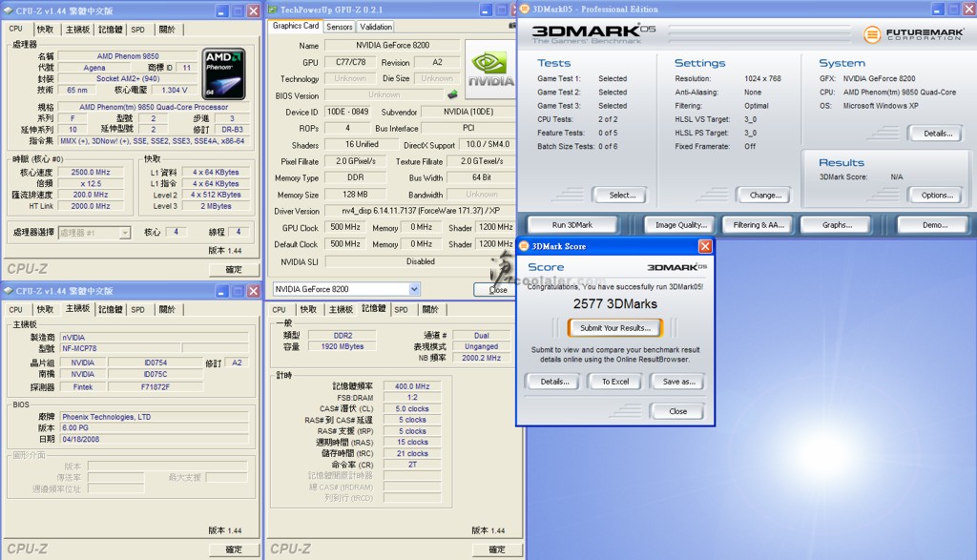
Task: Click Run 3DMark button
Action: point(572,225)
